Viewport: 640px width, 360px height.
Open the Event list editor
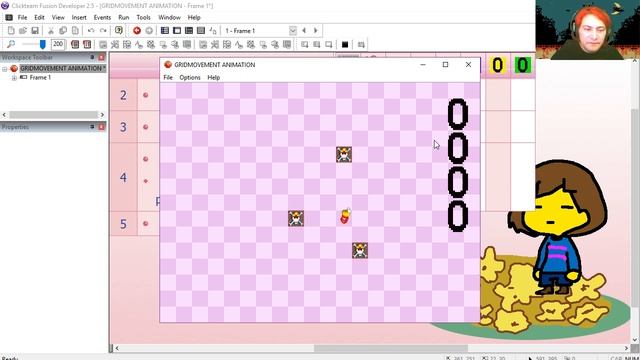(x=201, y=31)
